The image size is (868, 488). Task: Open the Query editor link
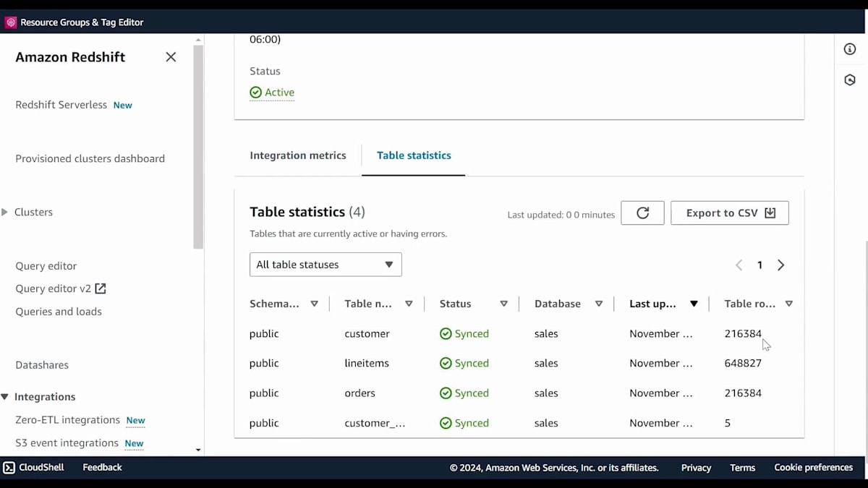click(46, 266)
